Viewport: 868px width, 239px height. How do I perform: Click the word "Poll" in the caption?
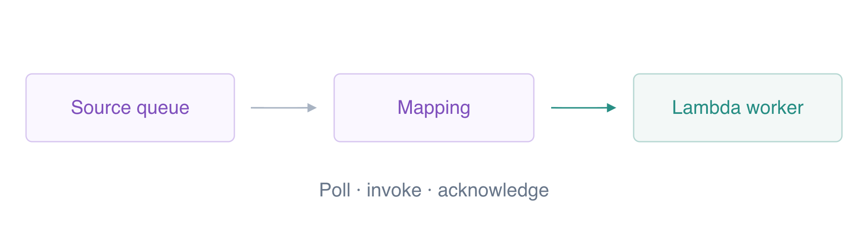[335, 190]
